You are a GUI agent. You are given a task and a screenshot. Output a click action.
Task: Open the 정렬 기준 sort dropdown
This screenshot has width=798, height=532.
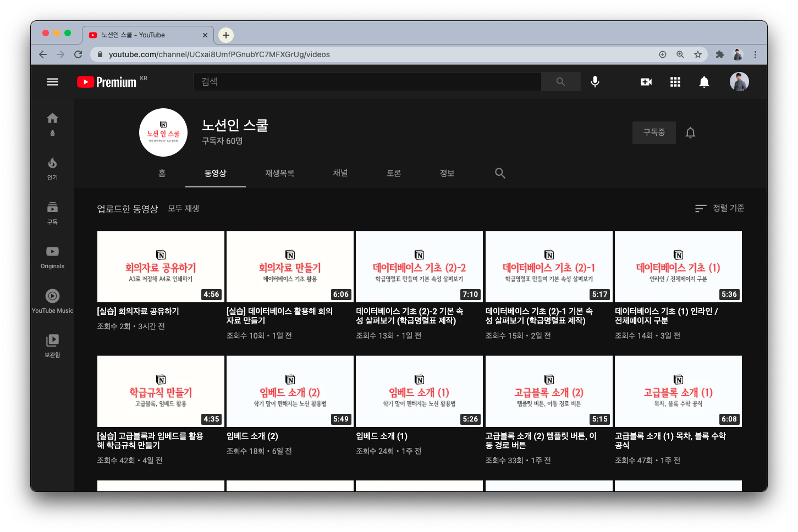pos(719,208)
